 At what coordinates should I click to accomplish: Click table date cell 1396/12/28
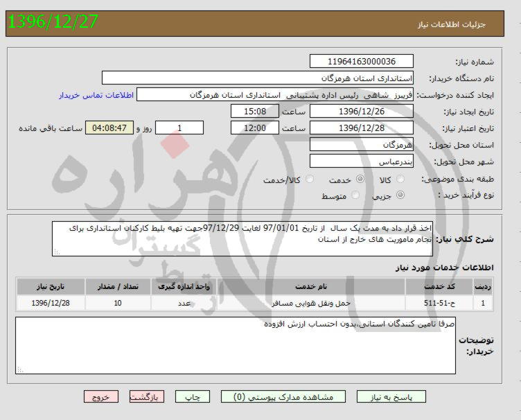[x=51, y=303]
